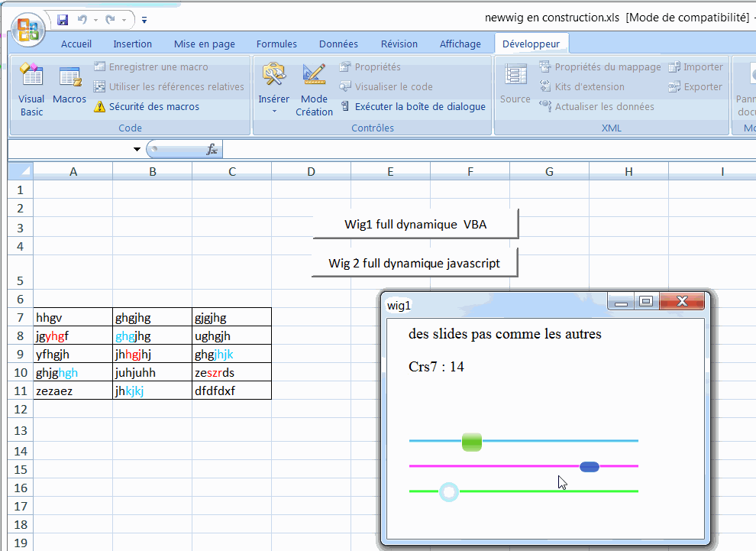756x551 pixels.
Task: Click Actualiser les données
Action: [597, 106]
